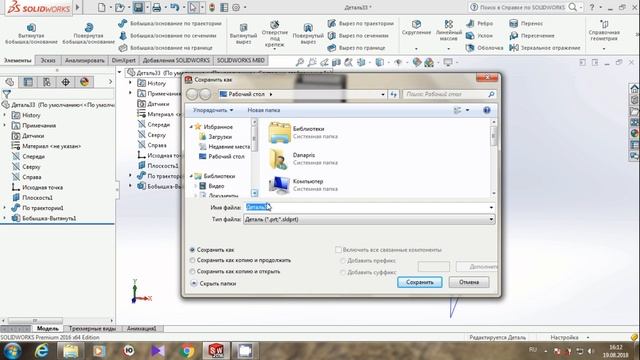Click the Windows Start button
The width and height of the screenshot is (640, 360).
pos(12,351)
